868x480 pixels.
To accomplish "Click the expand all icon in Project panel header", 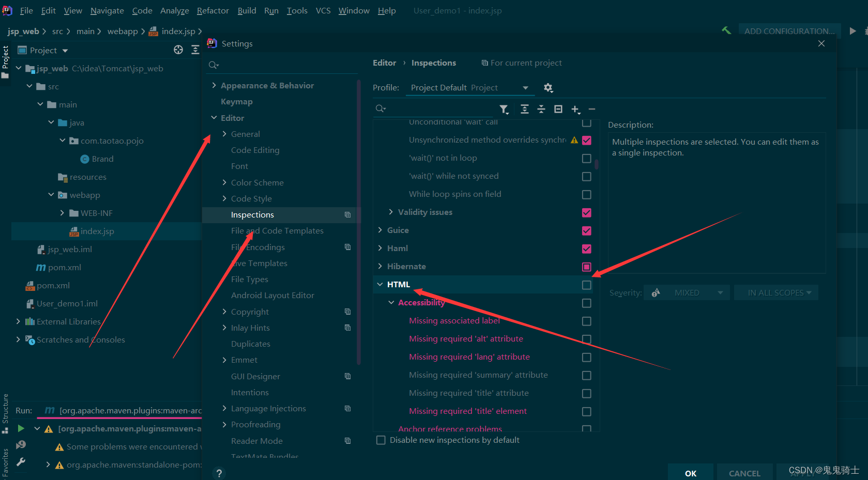I will pyautogui.click(x=195, y=50).
